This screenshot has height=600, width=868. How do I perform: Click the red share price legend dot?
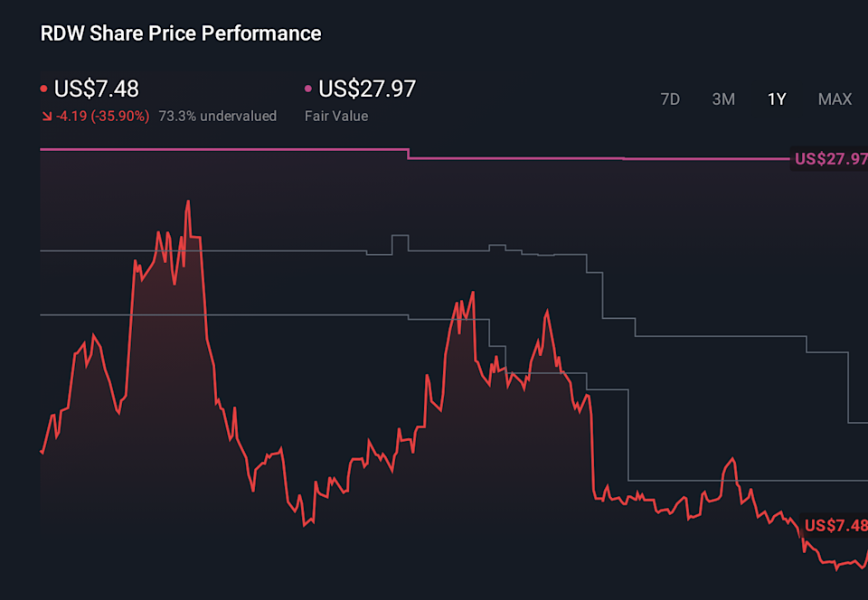coord(42,89)
